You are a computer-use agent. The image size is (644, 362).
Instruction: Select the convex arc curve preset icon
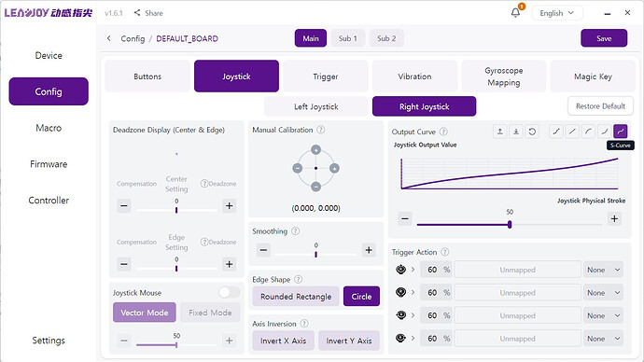[588, 132]
